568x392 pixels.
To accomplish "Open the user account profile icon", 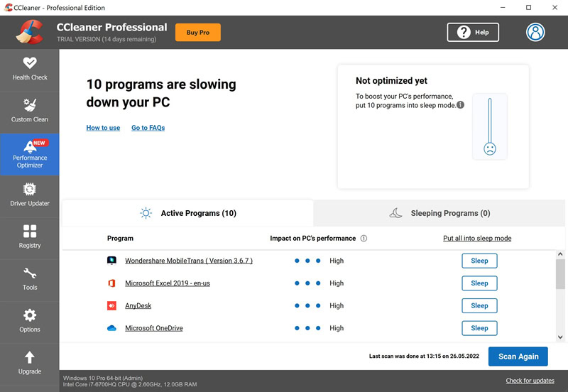I will point(535,32).
